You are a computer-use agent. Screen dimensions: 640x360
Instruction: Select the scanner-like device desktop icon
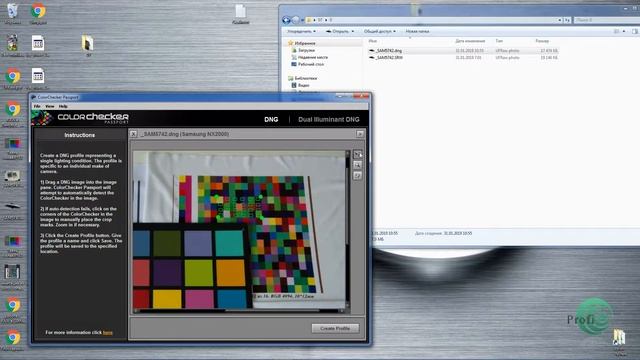point(13,179)
